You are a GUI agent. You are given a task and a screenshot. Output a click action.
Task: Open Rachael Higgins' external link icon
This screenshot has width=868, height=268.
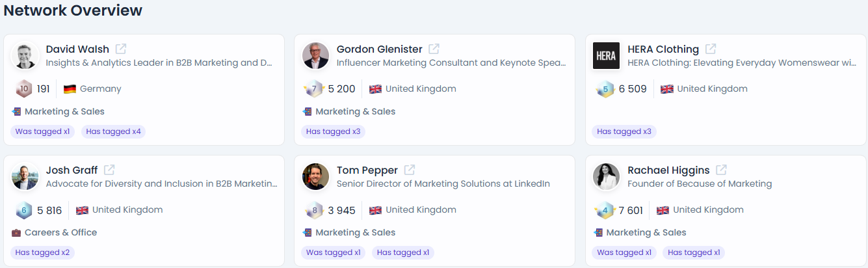[721, 170]
